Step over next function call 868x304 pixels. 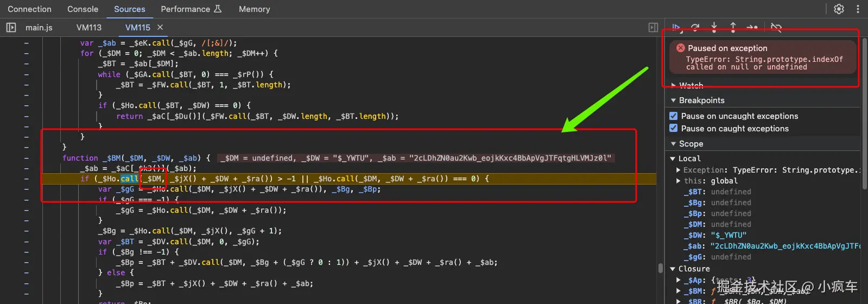695,27
